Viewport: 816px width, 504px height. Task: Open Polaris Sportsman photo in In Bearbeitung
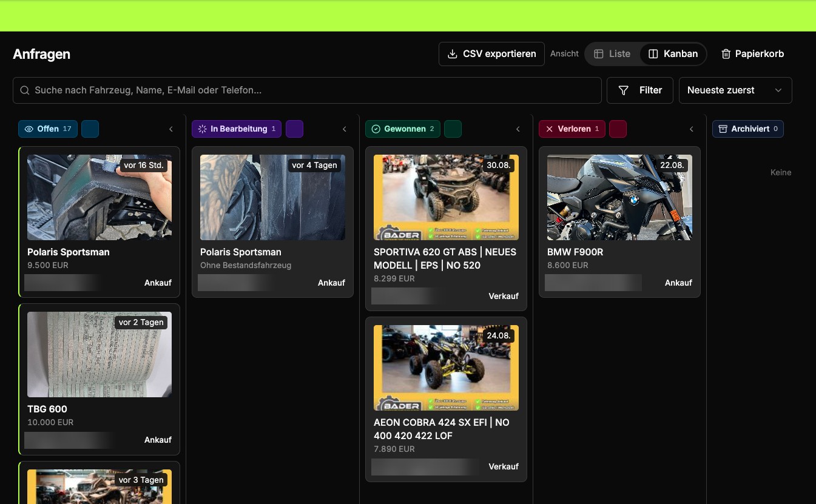(x=272, y=197)
